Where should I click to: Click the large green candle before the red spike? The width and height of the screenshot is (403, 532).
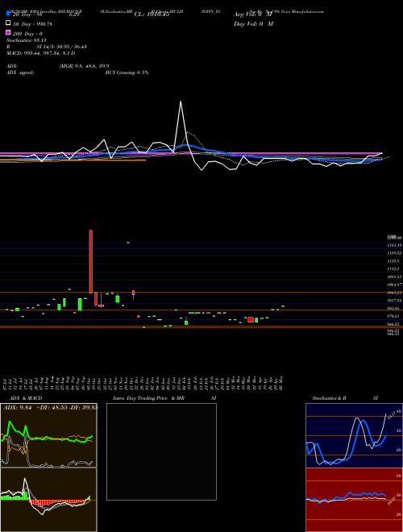coord(80,304)
